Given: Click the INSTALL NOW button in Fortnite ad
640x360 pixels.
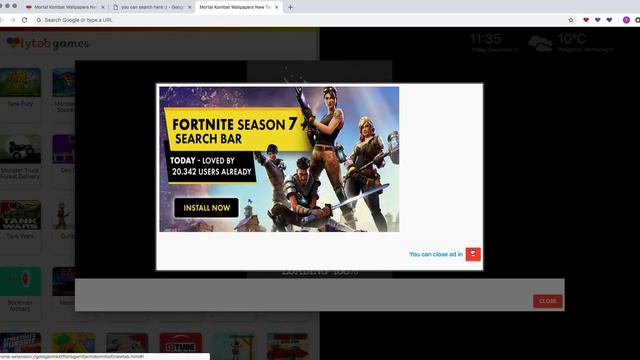Looking at the screenshot, I should pyautogui.click(x=206, y=208).
